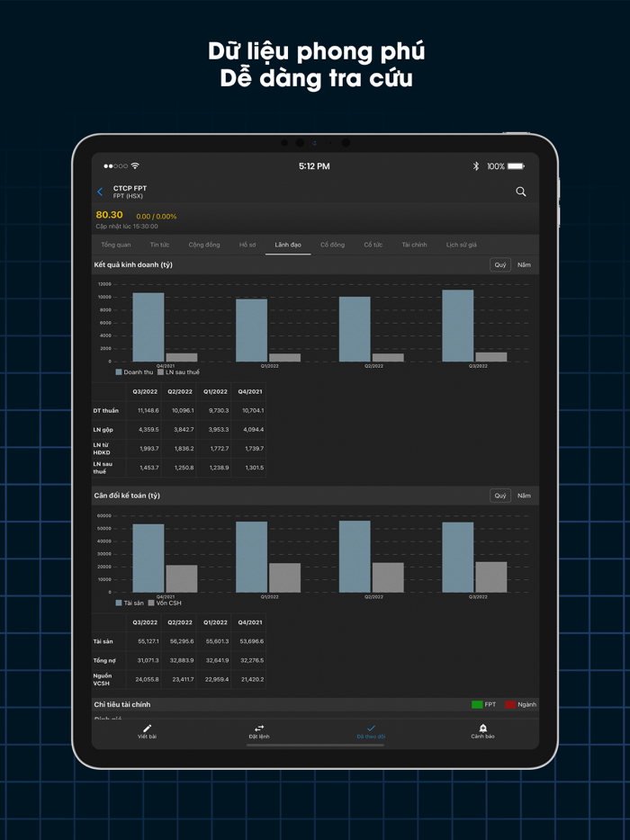Open the Tài chính tab
The width and height of the screenshot is (630, 840).
coord(415,245)
